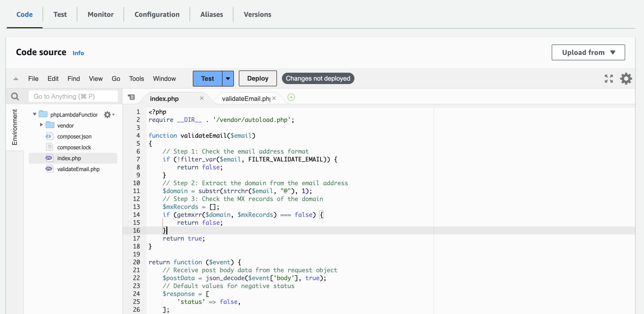Click the Deploy button

coord(258,78)
